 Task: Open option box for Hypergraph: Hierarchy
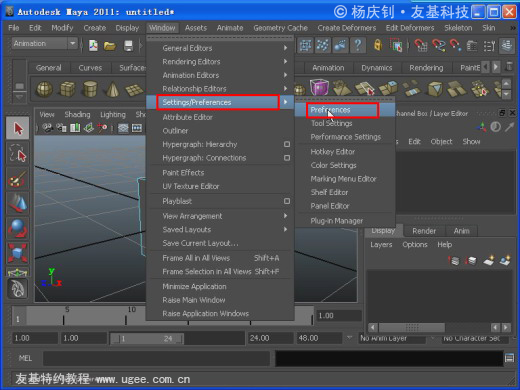(287, 144)
